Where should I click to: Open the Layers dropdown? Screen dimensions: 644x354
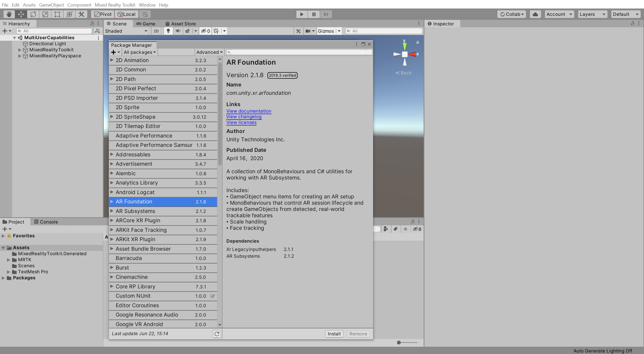(592, 14)
